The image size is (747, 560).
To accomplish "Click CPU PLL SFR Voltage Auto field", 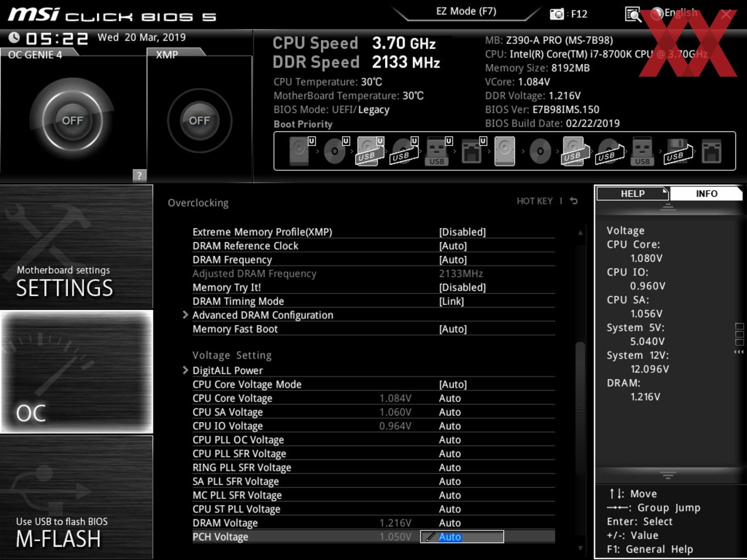I will coord(450,453).
